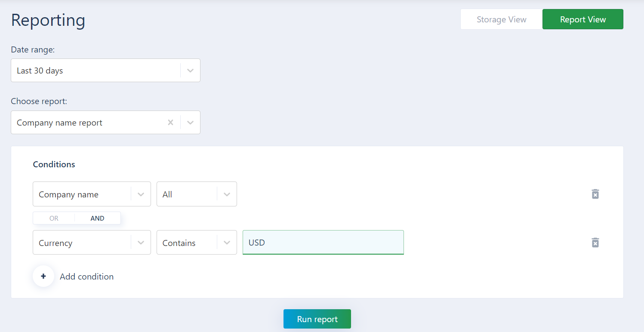
Task: Select the Last 30 days date field
Action: [105, 71]
